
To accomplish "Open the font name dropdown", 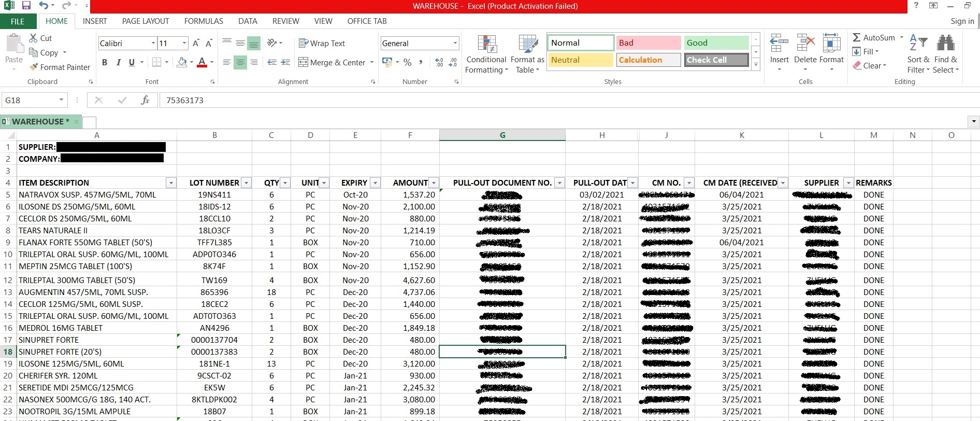I will (x=153, y=43).
